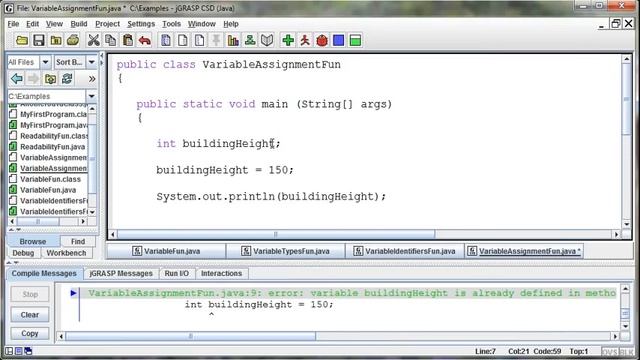Open the Settings menu
This screenshot has height=360, width=640.
141,24
